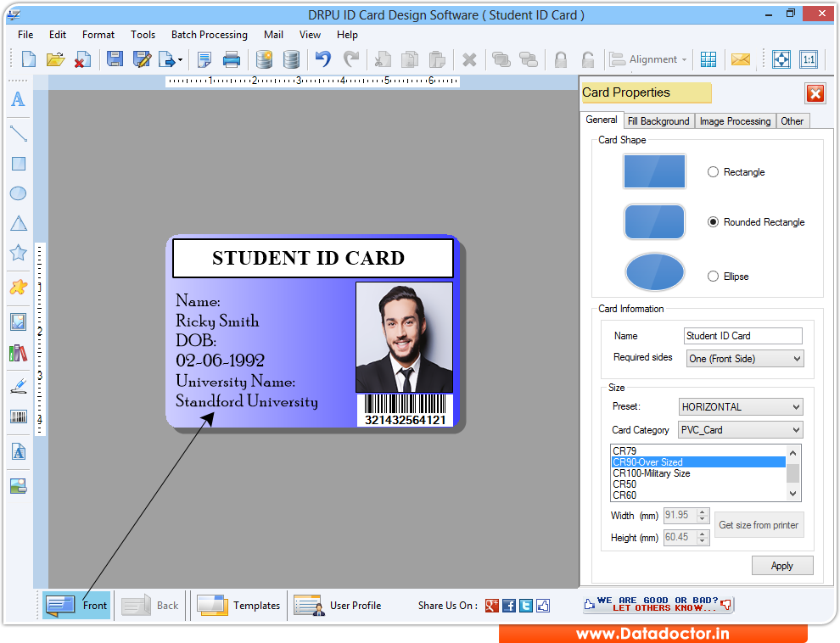The image size is (840, 643).
Task: Open the Card Category PVC_Card dropdown
Action: click(x=741, y=430)
